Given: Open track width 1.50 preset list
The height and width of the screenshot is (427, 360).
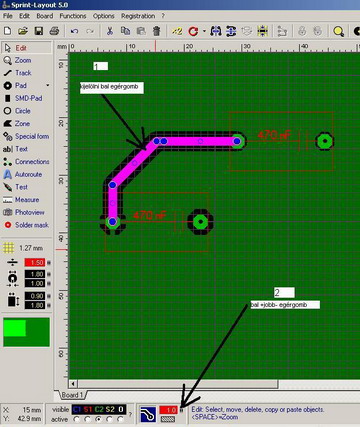Looking at the screenshot, I should tap(49, 263).
